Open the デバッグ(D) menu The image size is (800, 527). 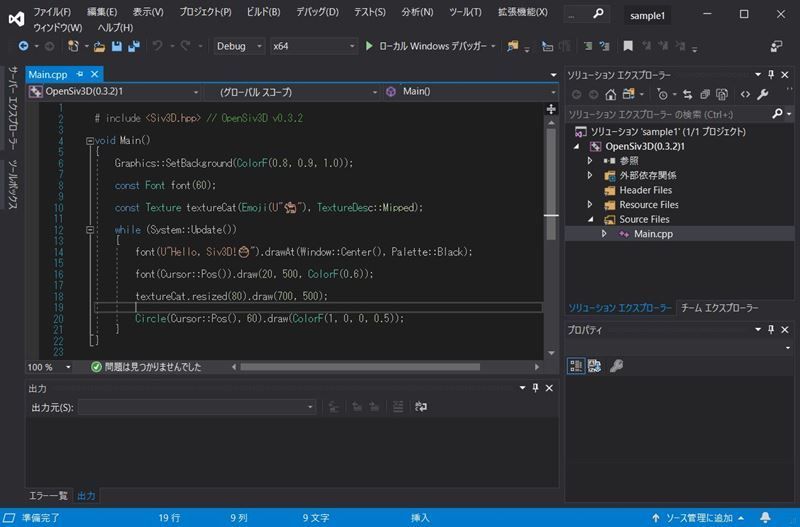pyautogui.click(x=317, y=12)
